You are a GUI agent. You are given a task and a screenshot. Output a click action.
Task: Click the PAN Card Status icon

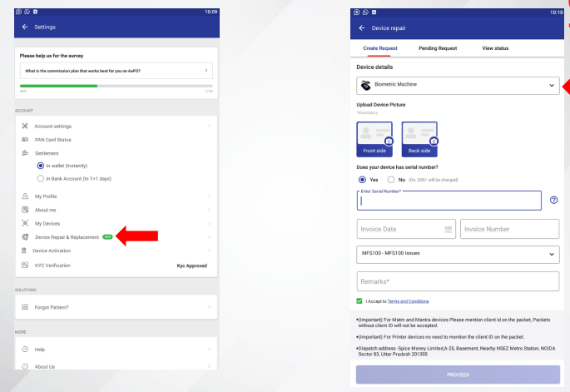25,140
